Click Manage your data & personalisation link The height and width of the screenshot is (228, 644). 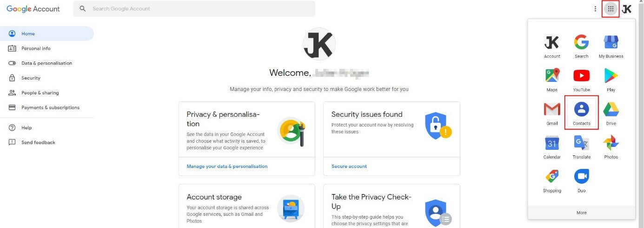point(227,166)
